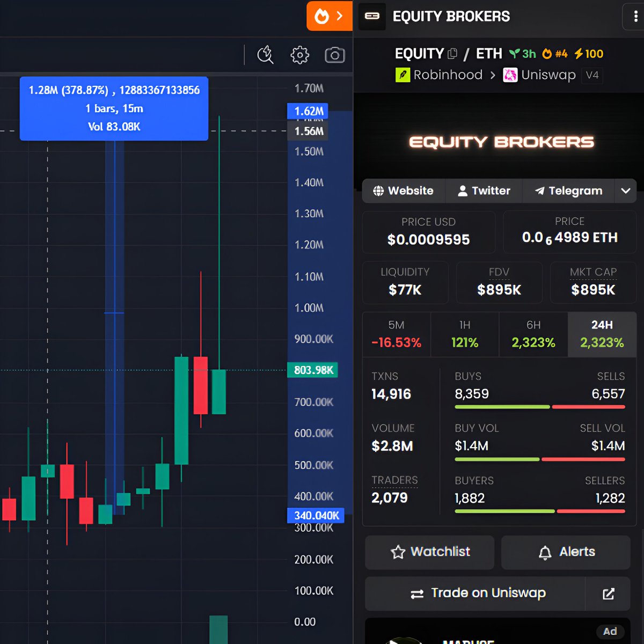Click the EQUITY BROKERS banner image
Image resolution: width=644 pixels, height=644 pixels.
point(499,141)
